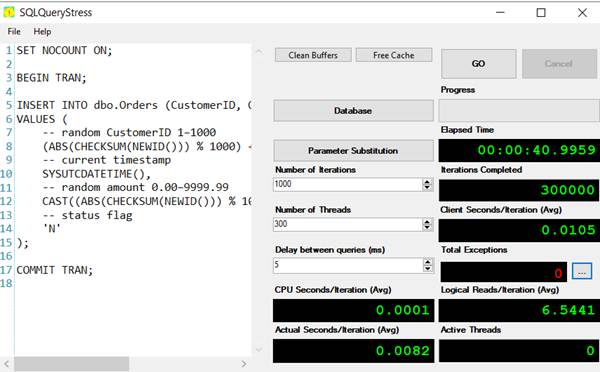This screenshot has height=372, width=600.
Task: Click the INSERT INTO dbo.Orders line
Action: [x=134, y=105]
